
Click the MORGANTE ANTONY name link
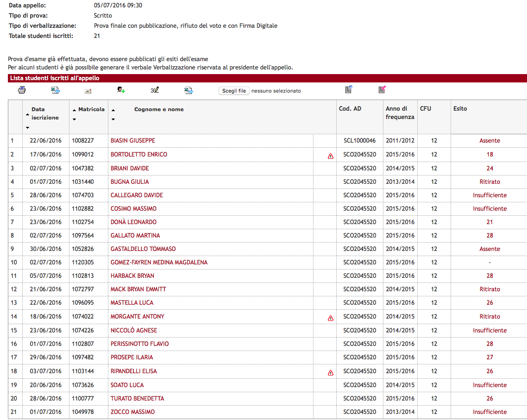click(138, 317)
